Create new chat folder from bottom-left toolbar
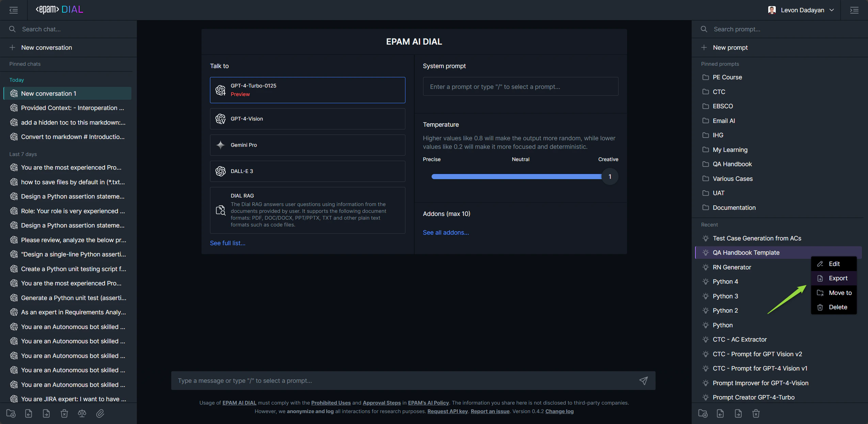This screenshot has height=424, width=868. (11, 413)
